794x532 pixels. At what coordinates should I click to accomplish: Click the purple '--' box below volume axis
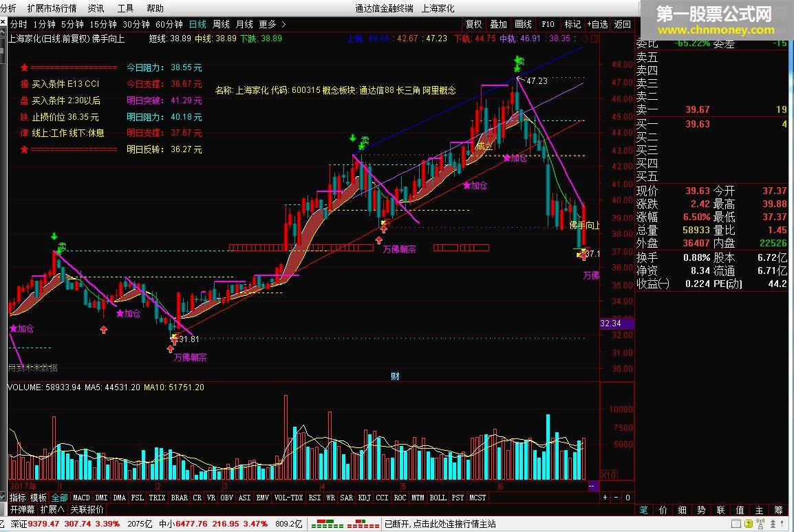tap(592, 486)
